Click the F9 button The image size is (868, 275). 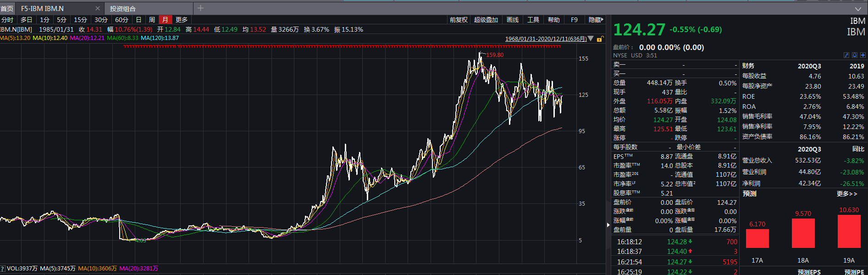(x=574, y=20)
